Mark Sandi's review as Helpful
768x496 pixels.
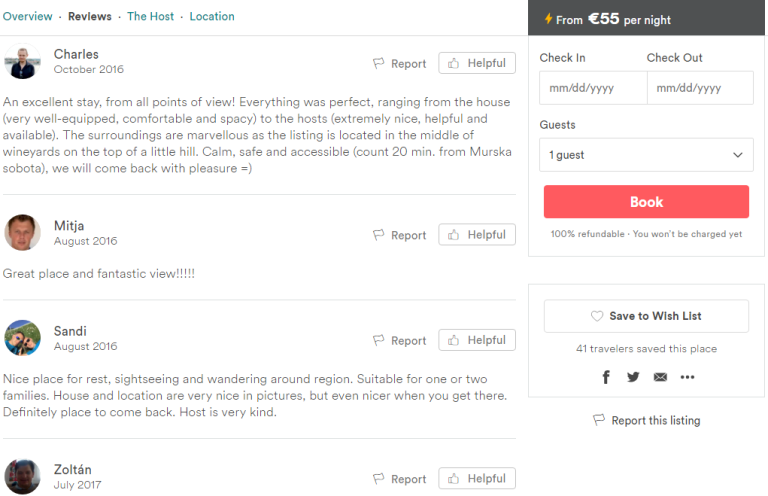tap(477, 340)
